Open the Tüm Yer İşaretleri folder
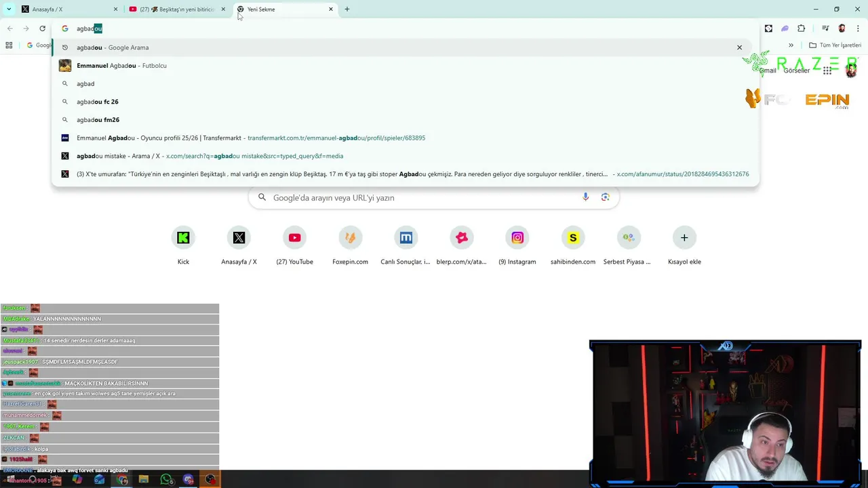Image resolution: width=868 pixels, height=488 pixels. pyautogui.click(x=835, y=45)
